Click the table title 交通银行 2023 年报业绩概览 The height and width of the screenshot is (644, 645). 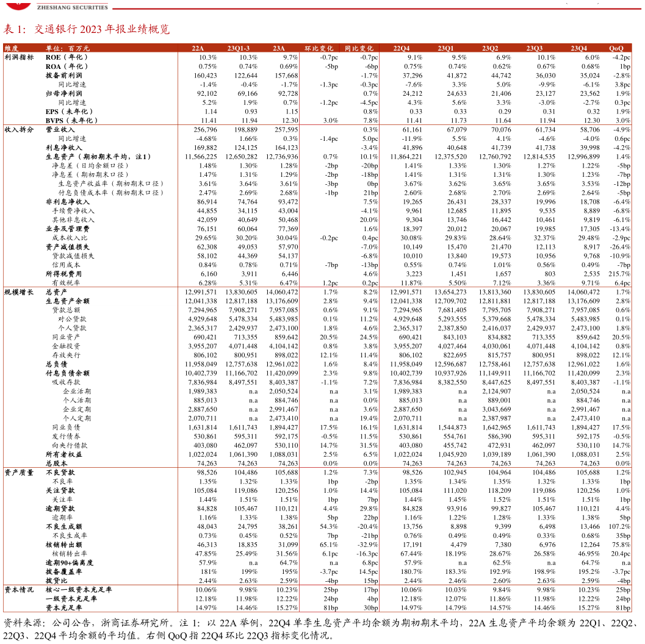pyautogui.click(x=102, y=29)
